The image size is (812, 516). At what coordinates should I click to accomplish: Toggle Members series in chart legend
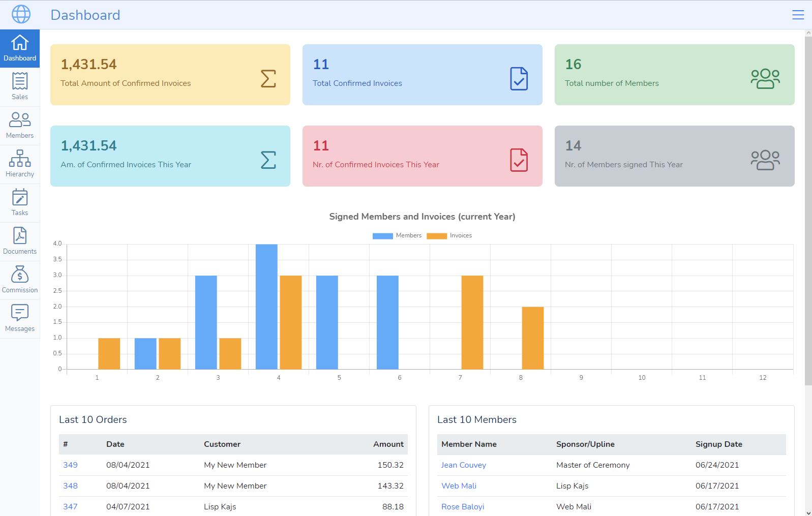397,235
